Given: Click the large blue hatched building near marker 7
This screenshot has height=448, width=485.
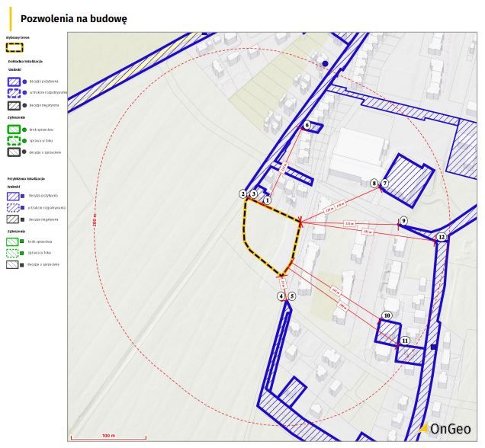Looking at the screenshot, I should [409, 180].
